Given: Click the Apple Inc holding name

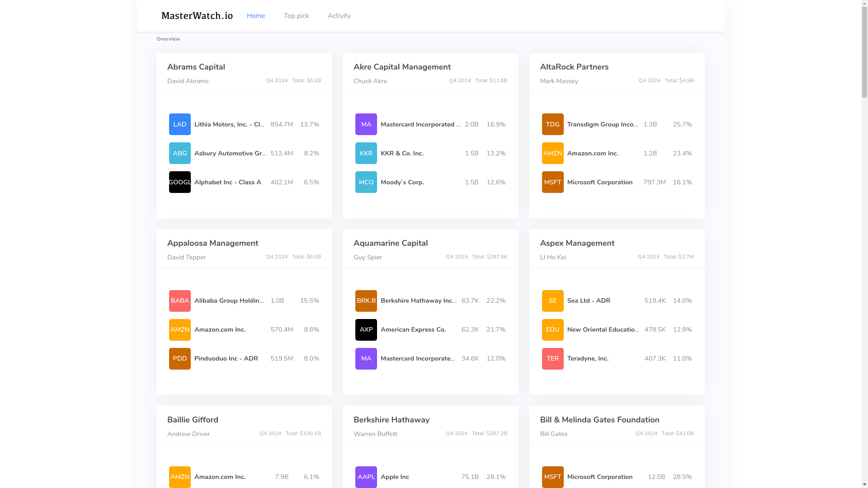Looking at the screenshot, I should point(395,477).
